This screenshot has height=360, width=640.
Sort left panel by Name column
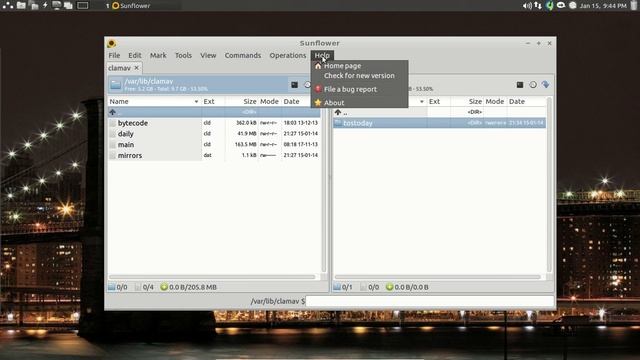click(154, 101)
